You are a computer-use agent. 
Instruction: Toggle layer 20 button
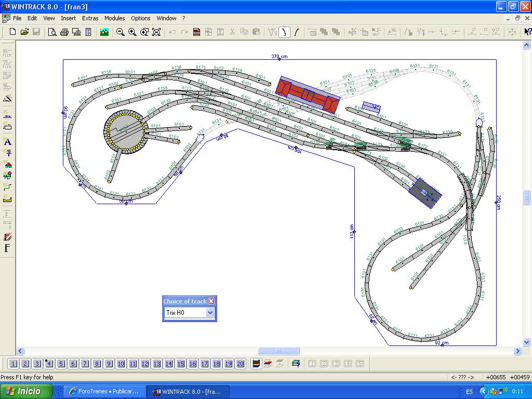point(241,364)
